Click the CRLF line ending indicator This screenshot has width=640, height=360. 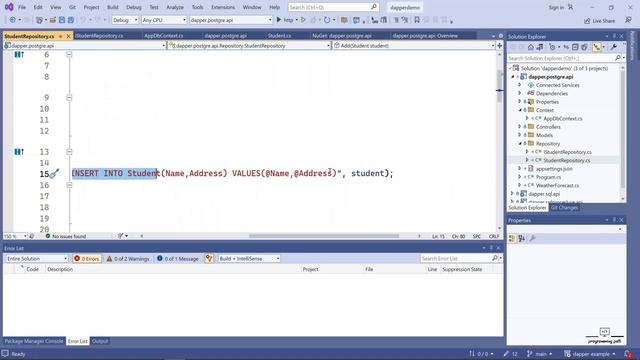coord(494,236)
